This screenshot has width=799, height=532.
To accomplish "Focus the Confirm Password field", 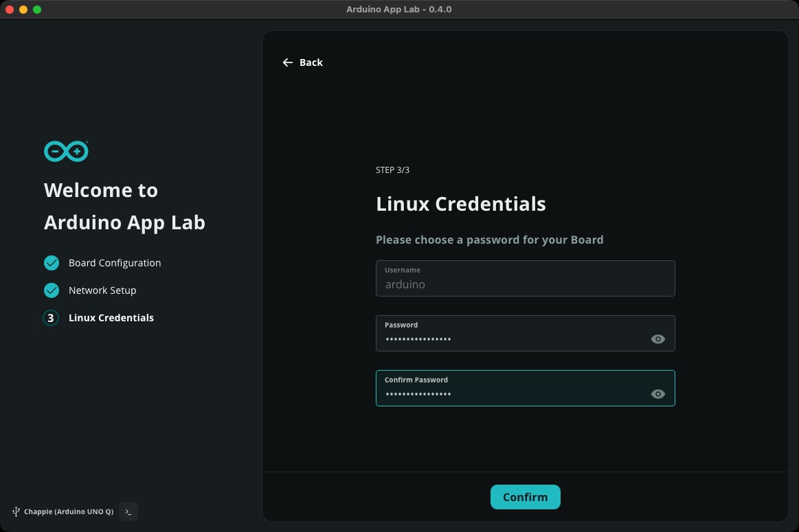I will point(508,394).
